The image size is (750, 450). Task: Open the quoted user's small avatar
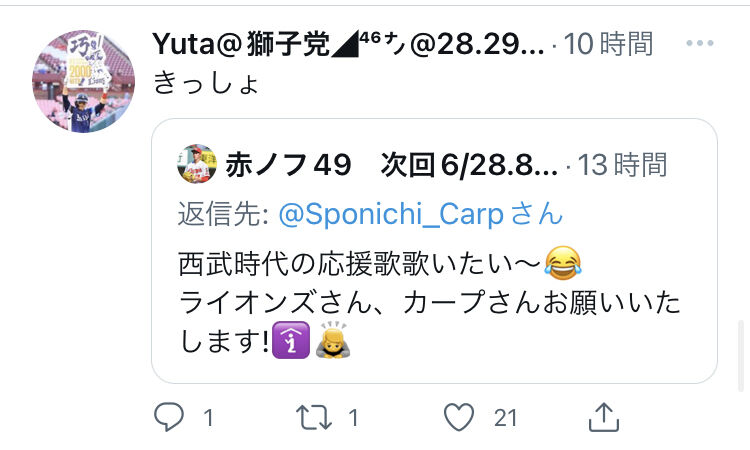(x=197, y=164)
